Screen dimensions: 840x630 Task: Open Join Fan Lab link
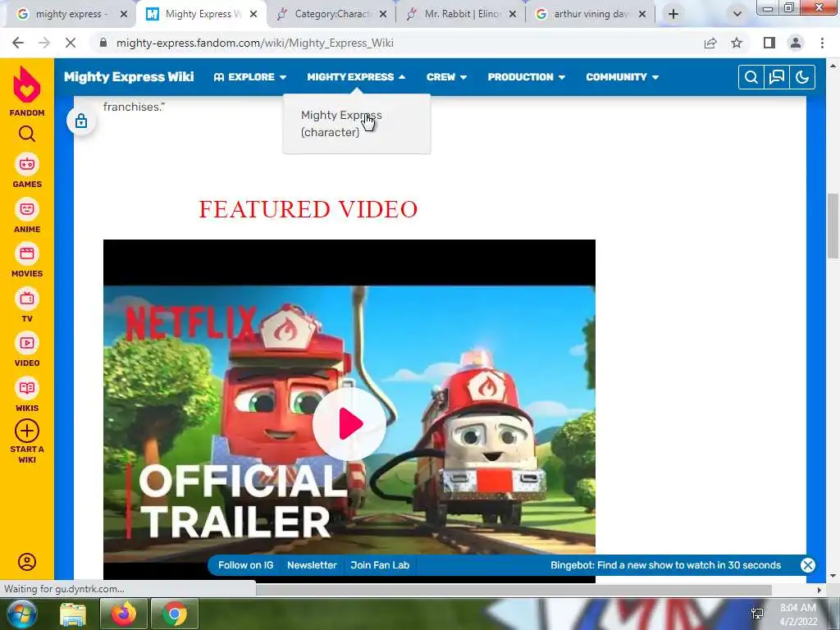point(380,565)
